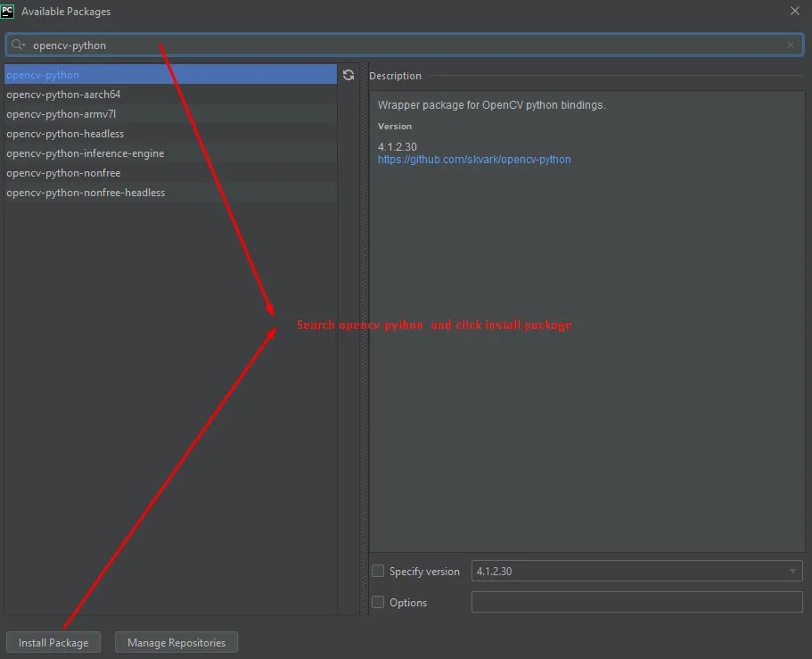
Task: Close the Available Packages dialog
Action: tap(795, 11)
